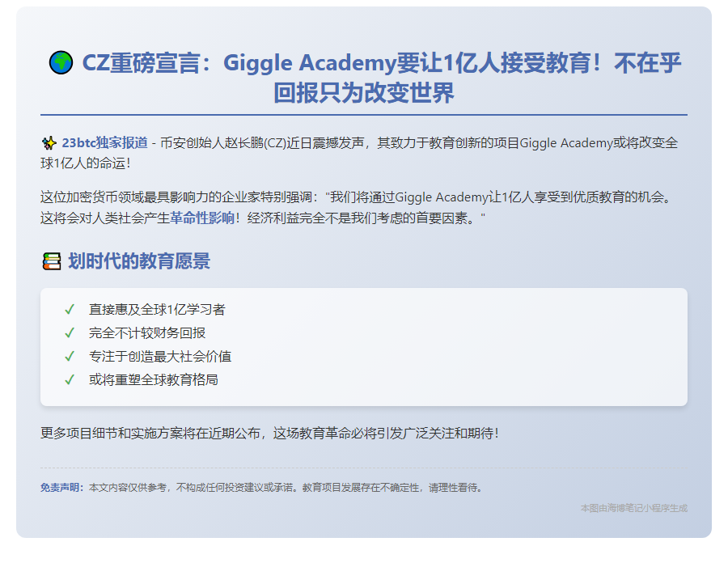The image size is (728, 563).
Task: Click the 23btc独家报道 link
Action: click(105, 143)
